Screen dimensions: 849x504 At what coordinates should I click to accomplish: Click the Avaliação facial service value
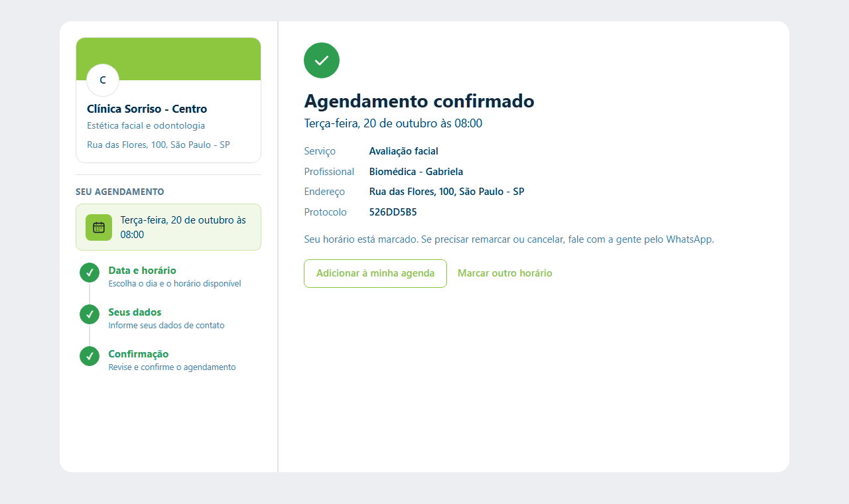tap(404, 151)
